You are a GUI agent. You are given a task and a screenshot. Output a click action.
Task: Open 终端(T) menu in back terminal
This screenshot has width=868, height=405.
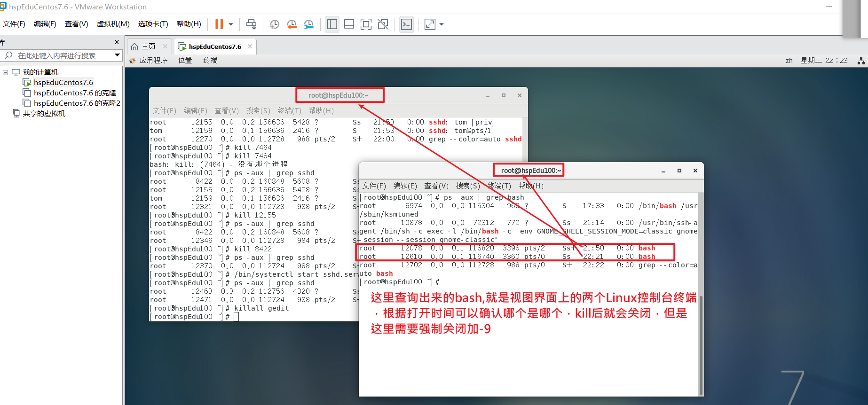point(289,110)
